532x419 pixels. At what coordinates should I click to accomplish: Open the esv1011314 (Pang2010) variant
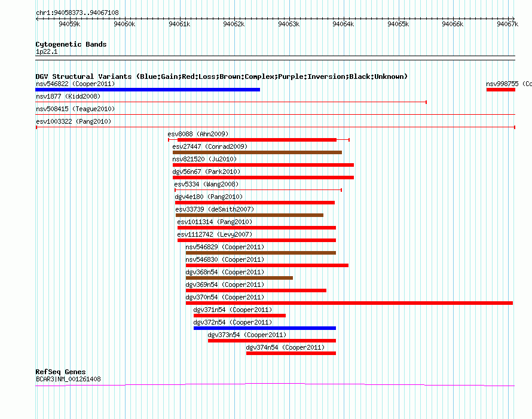pyautogui.click(x=215, y=222)
